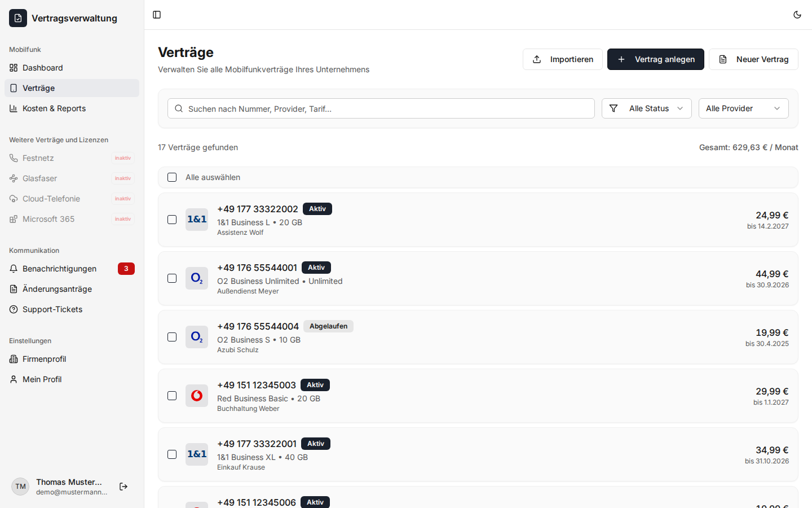812x508 pixels.
Task: Click the filter funnel icon
Action: 614,108
